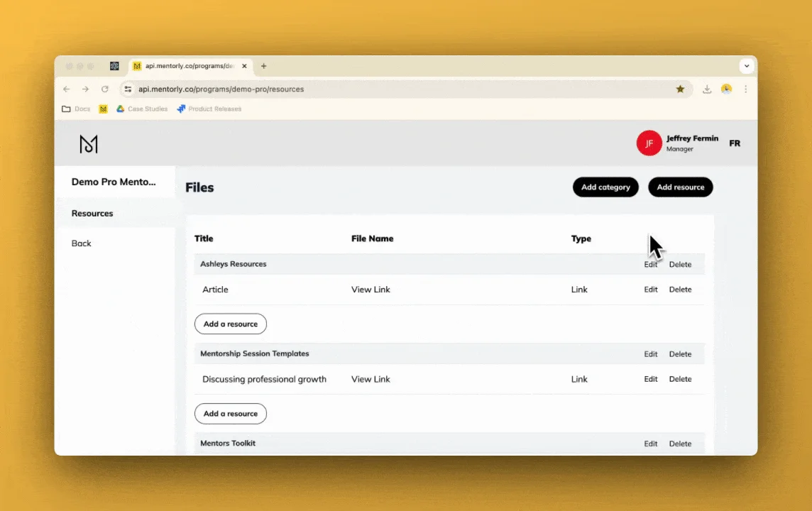Viewport: 812px width, 511px height.
Task: Switch language to FR
Action: pos(735,143)
